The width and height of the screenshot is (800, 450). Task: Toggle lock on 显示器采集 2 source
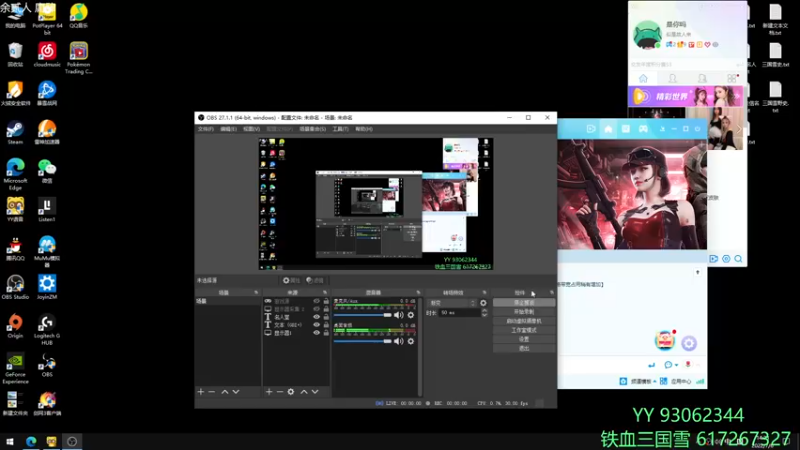326,309
